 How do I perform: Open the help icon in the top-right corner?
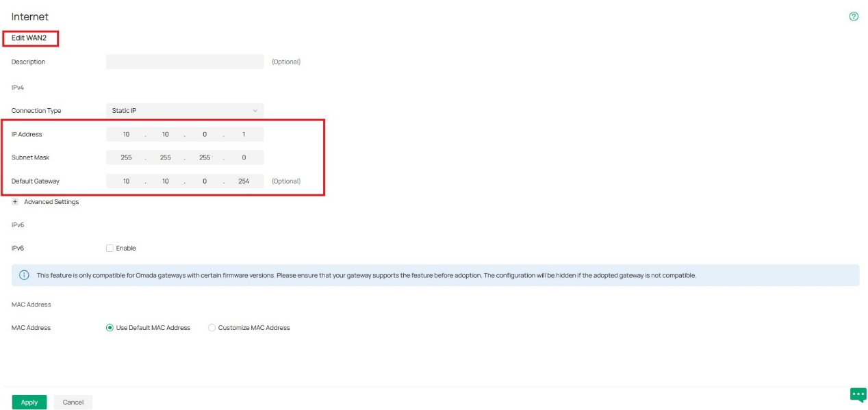(854, 16)
